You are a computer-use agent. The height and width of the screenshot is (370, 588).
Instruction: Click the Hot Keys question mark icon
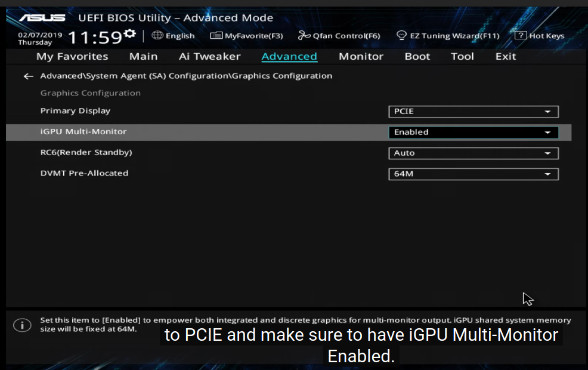(x=521, y=36)
